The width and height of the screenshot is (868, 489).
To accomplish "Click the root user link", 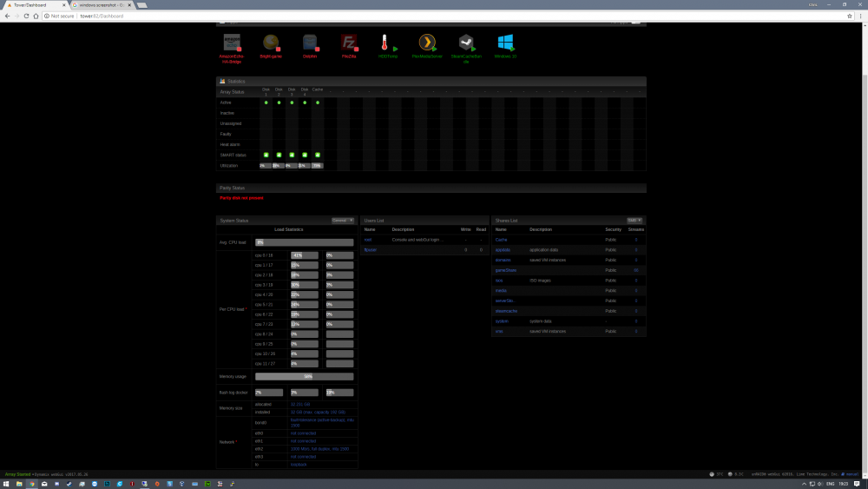I will click(x=368, y=240).
